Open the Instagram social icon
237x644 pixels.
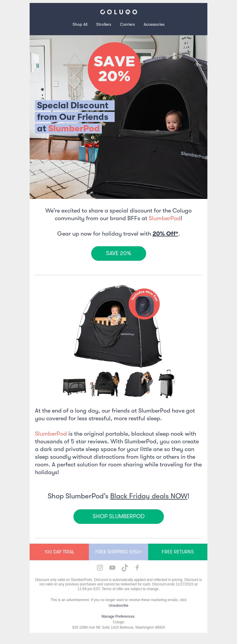(100, 567)
